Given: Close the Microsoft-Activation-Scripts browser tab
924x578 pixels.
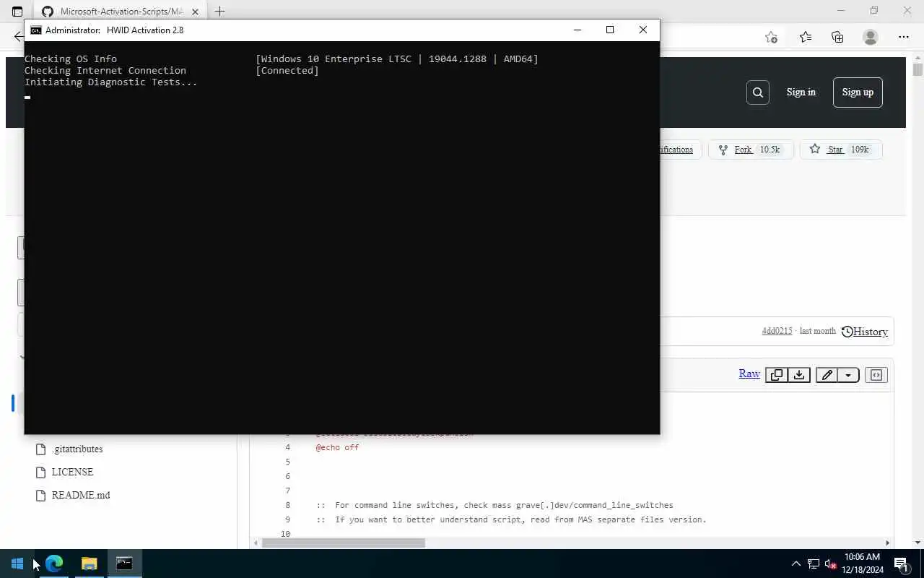Looking at the screenshot, I should tap(195, 12).
